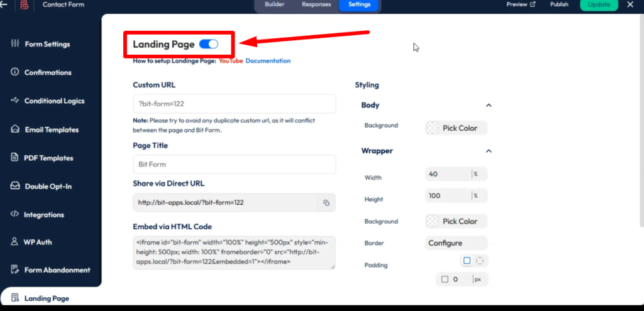Copy the direct URL with copy icon
Image resolution: width=644 pixels, height=311 pixels.
[x=326, y=203]
